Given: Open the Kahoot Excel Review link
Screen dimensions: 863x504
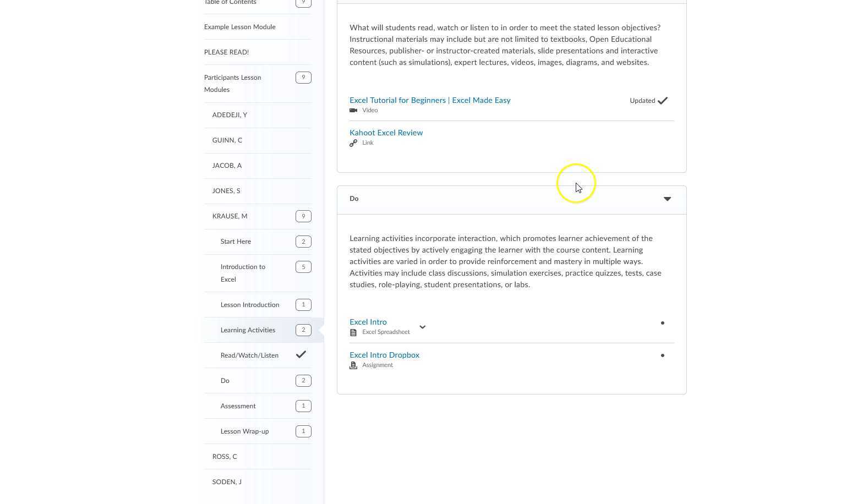Looking at the screenshot, I should pyautogui.click(x=386, y=133).
